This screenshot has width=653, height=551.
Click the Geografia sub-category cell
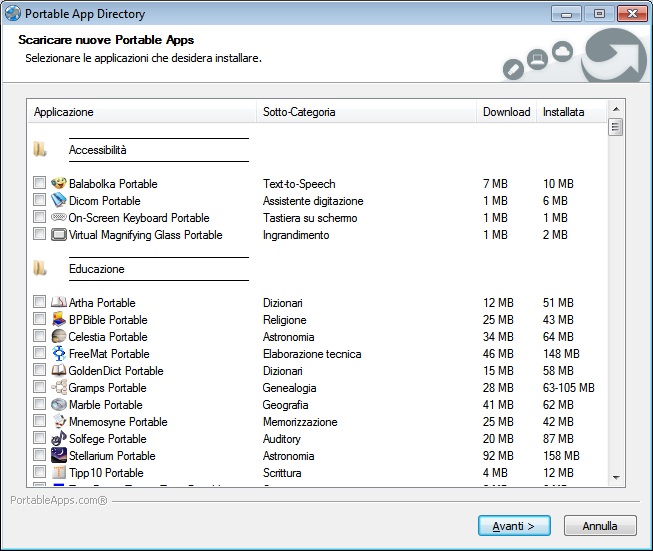pyautogui.click(x=285, y=405)
